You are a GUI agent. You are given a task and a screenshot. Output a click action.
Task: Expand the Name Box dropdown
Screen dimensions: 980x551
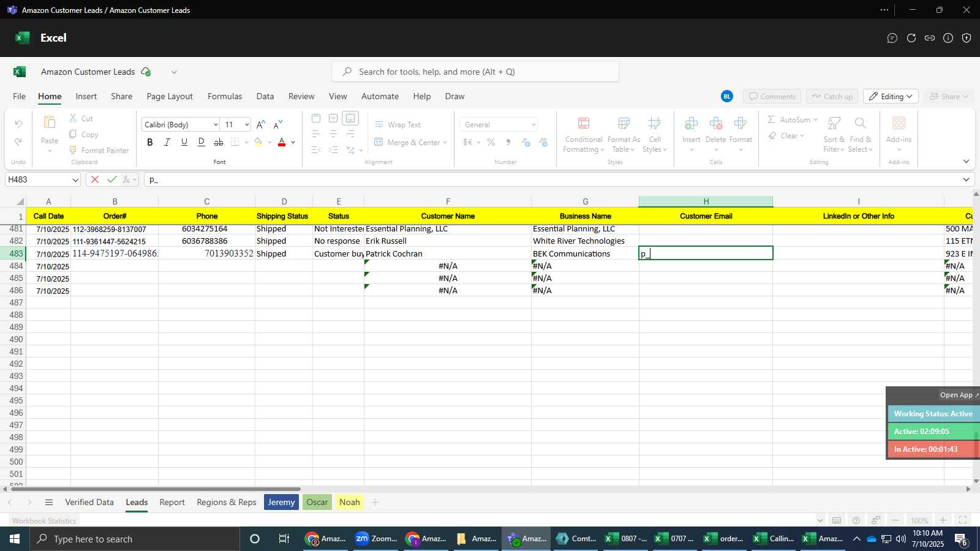(x=75, y=180)
